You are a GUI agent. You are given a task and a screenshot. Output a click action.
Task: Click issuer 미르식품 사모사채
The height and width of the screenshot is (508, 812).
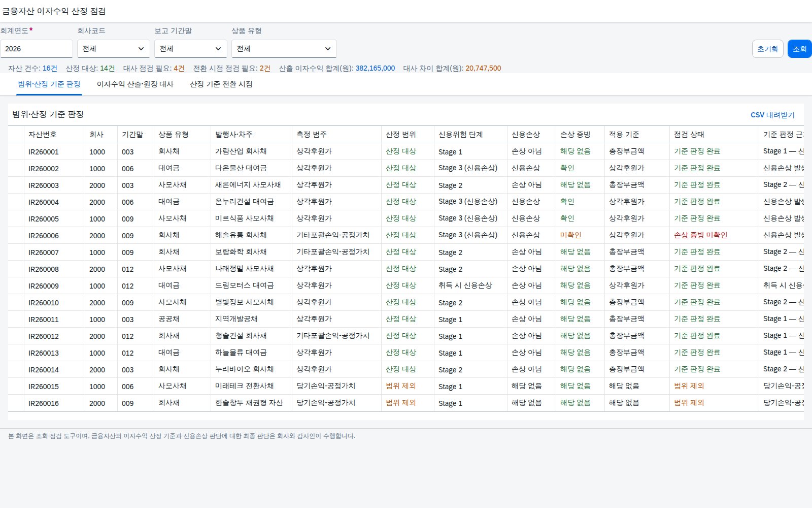click(x=245, y=218)
